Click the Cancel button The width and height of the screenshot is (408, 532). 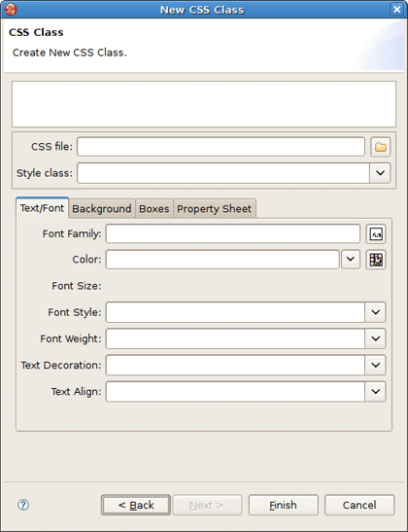(359, 505)
